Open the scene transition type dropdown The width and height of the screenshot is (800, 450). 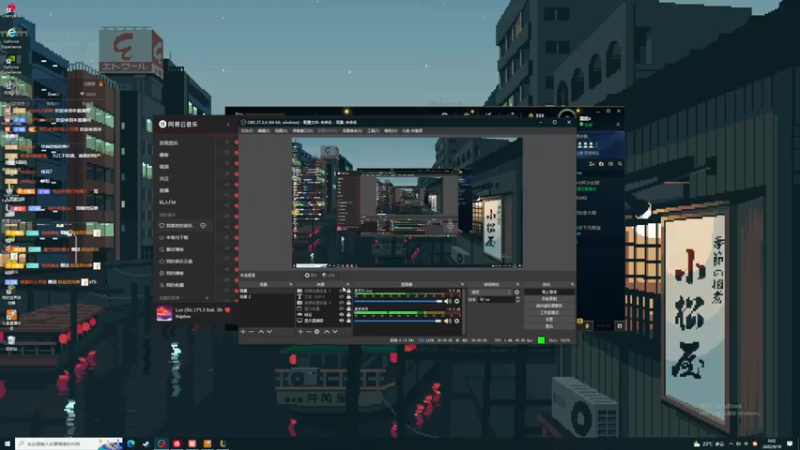pos(491,292)
